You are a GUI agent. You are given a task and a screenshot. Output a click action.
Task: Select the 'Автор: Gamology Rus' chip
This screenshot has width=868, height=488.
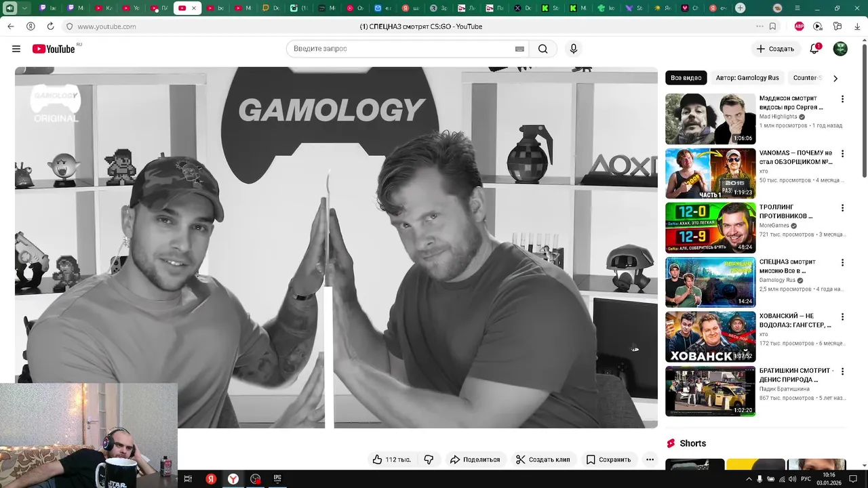tap(747, 78)
